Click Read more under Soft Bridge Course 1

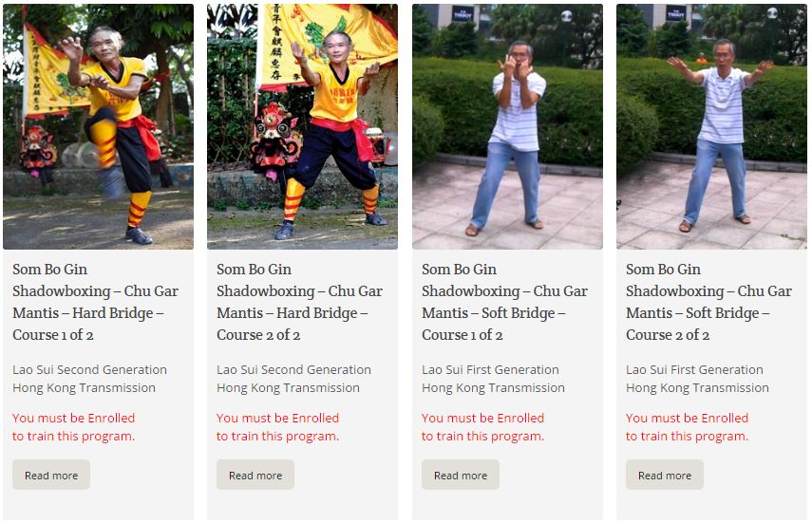coord(461,475)
